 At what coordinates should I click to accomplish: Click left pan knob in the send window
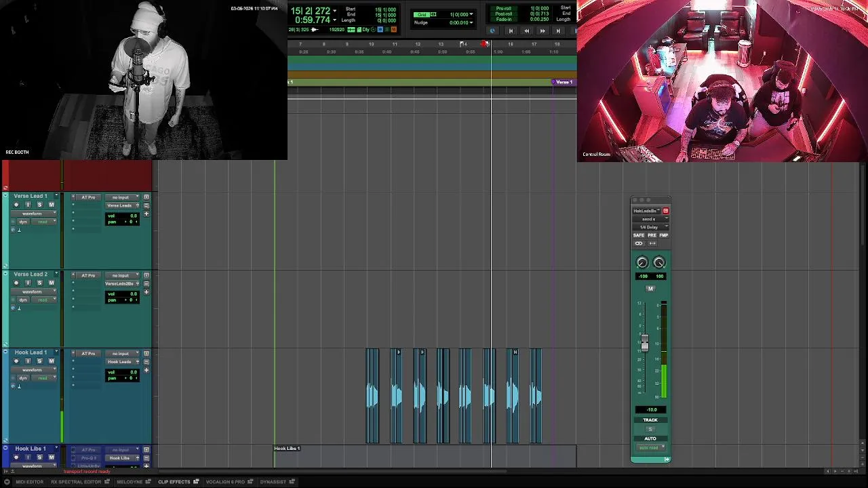(x=642, y=263)
